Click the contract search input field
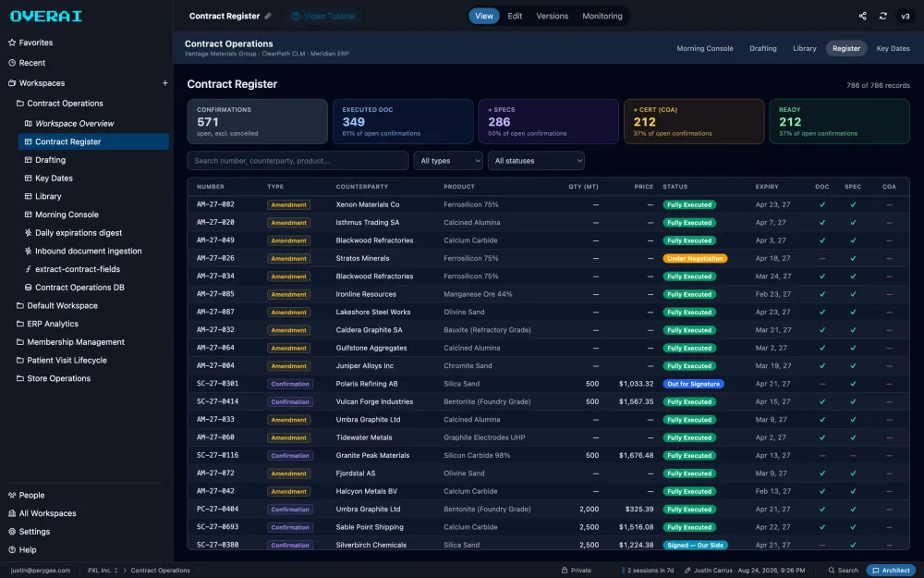Screen dimensions: 924x578 298,160
